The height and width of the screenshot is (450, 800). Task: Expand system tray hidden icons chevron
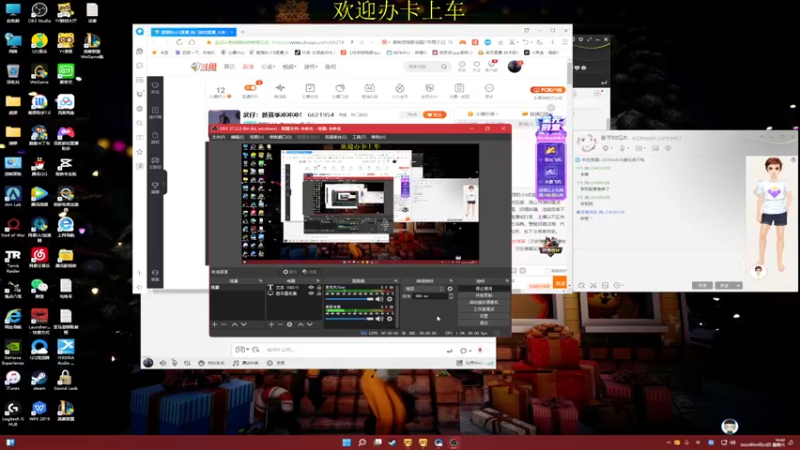tap(668, 443)
